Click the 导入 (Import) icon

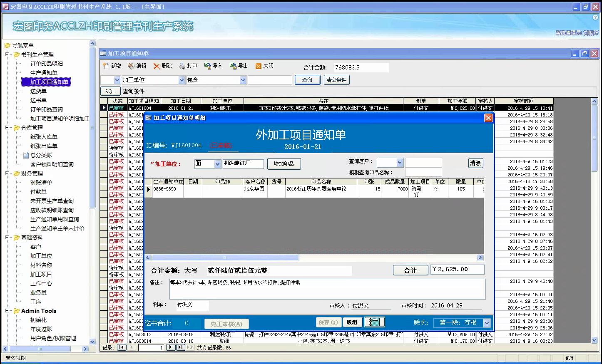(x=213, y=65)
